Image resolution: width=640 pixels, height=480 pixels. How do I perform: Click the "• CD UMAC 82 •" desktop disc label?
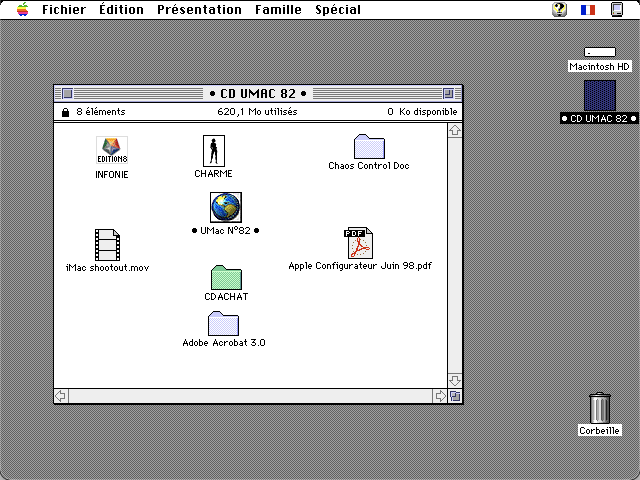click(x=599, y=118)
